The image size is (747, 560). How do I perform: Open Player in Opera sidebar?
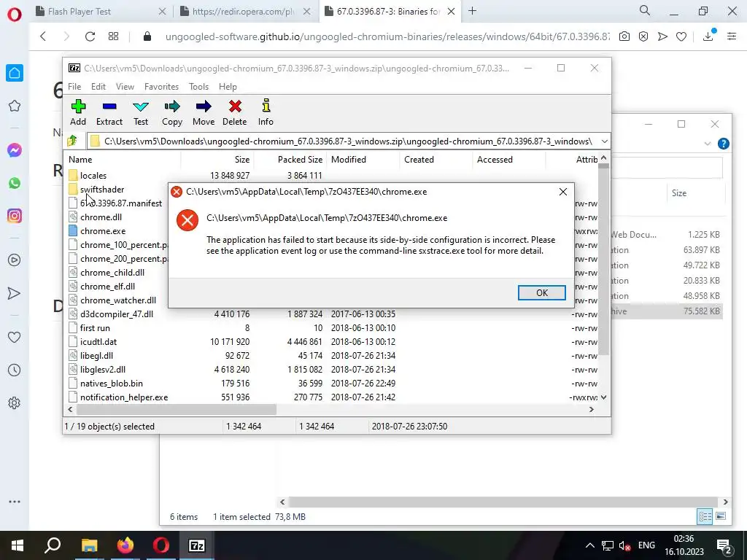[x=15, y=260]
